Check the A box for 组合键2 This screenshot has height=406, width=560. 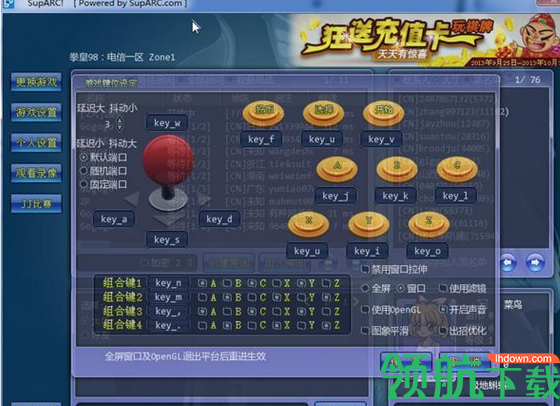[202, 297]
